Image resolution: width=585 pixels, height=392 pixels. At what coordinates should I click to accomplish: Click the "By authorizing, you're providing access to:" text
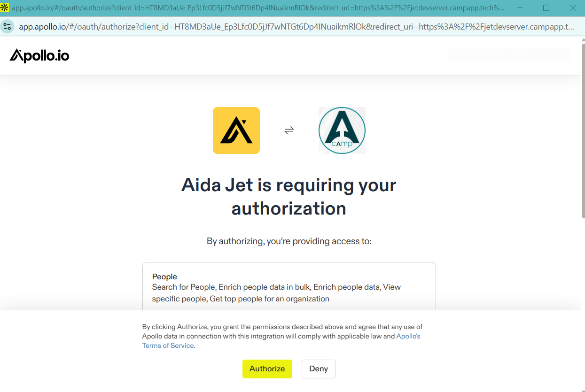tap(289, 241)
